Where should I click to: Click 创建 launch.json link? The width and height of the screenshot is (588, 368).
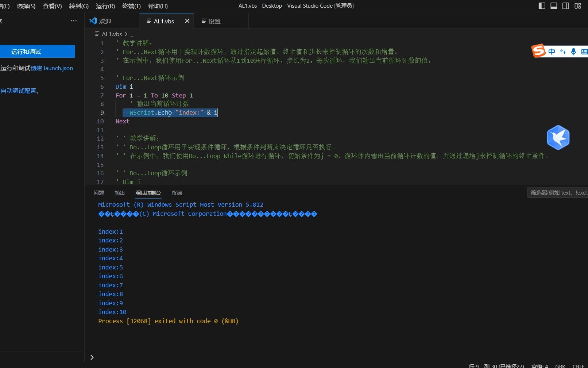point(51,68)
